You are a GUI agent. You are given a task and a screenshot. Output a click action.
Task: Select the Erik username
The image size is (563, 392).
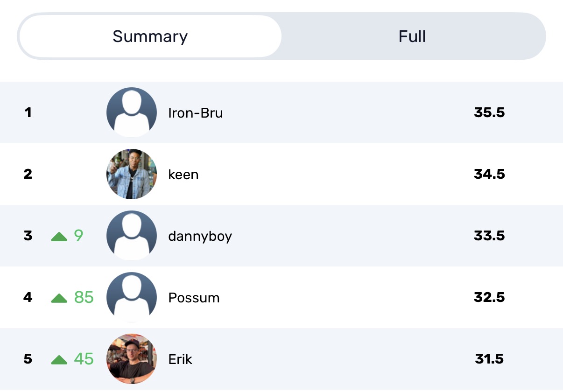pos(180,359)
